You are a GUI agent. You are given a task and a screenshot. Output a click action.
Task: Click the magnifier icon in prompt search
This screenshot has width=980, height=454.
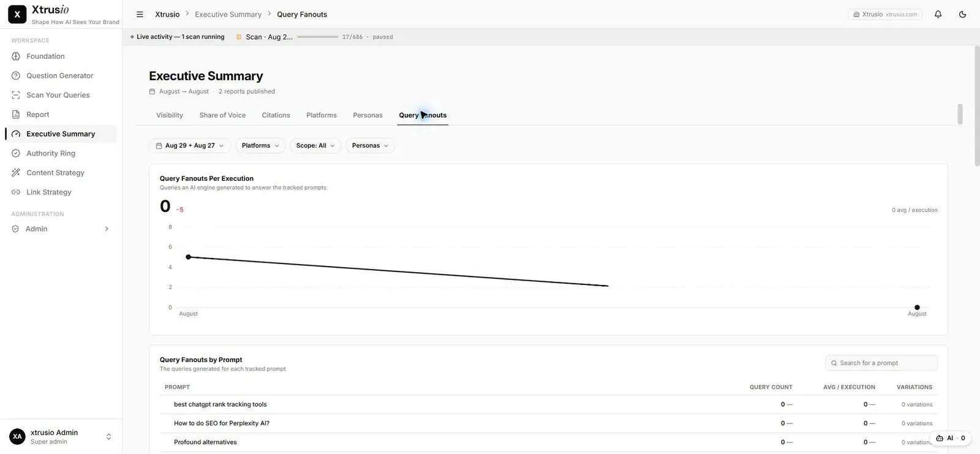pos(834,363)
